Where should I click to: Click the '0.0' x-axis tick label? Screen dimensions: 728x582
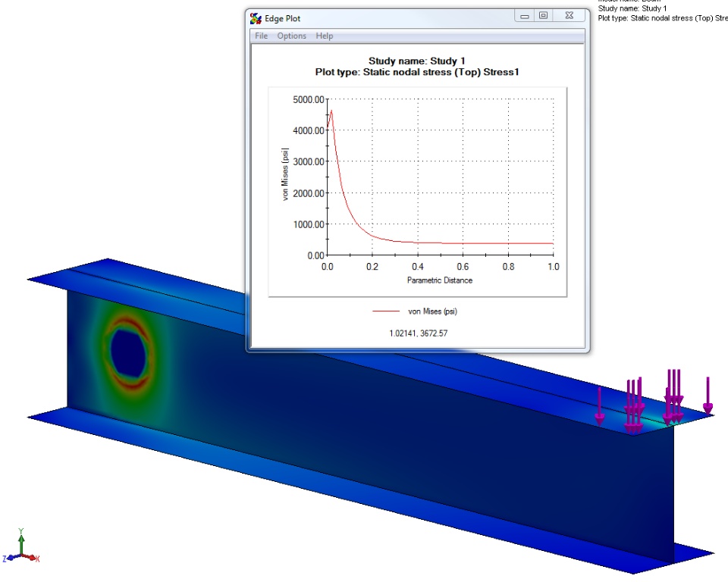click(x=328, y=267)
